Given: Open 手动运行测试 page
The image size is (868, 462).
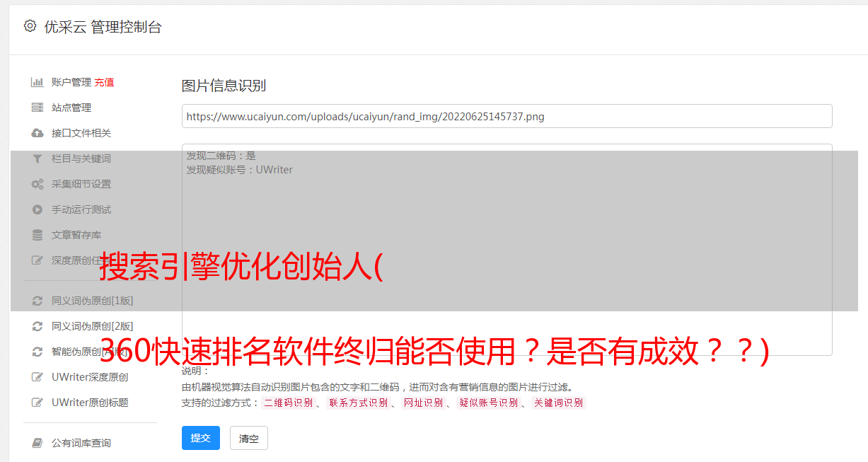Looking at the screenshot, I should point(81,209).
